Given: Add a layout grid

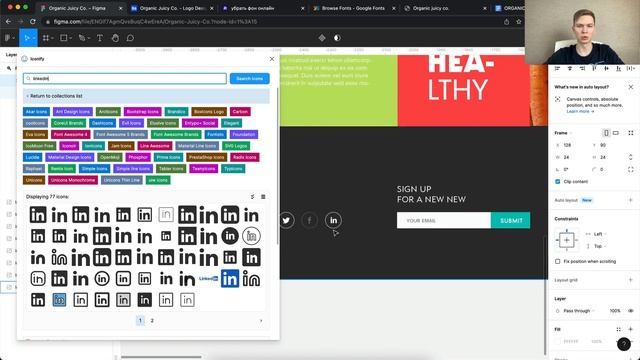Looking at the screenshot, I should [631, 280].
